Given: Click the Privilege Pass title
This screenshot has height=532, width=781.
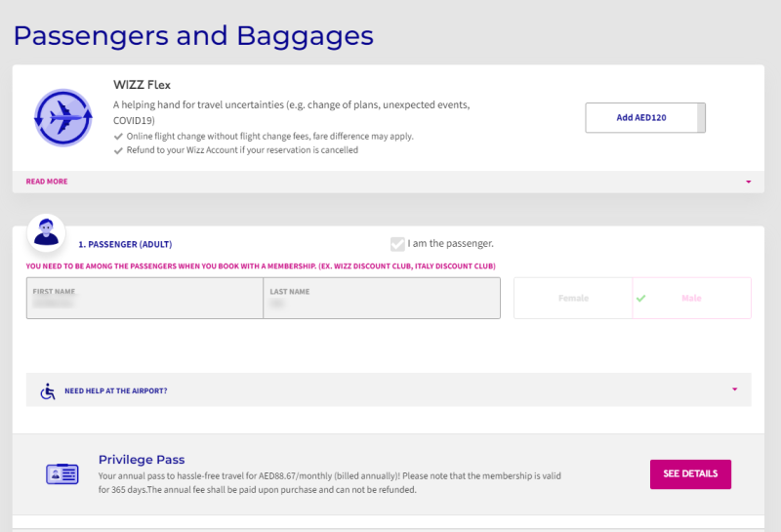Looking at the screenshot, I should click(142, 459).
